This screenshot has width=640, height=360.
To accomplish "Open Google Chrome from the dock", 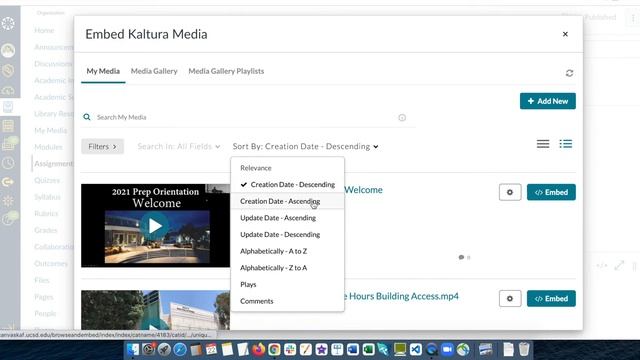I will pos(274,349).
